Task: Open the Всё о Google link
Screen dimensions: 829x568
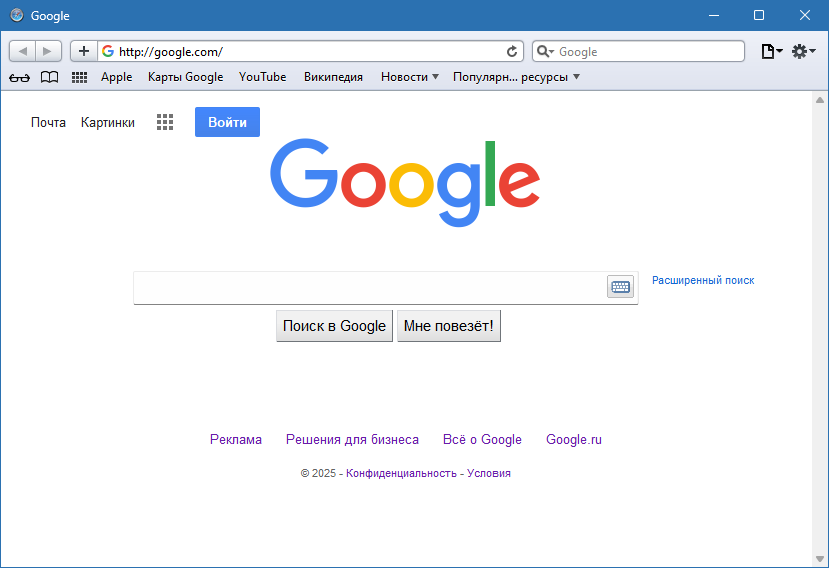Action: pyautogui.click(x=482, y=439)
